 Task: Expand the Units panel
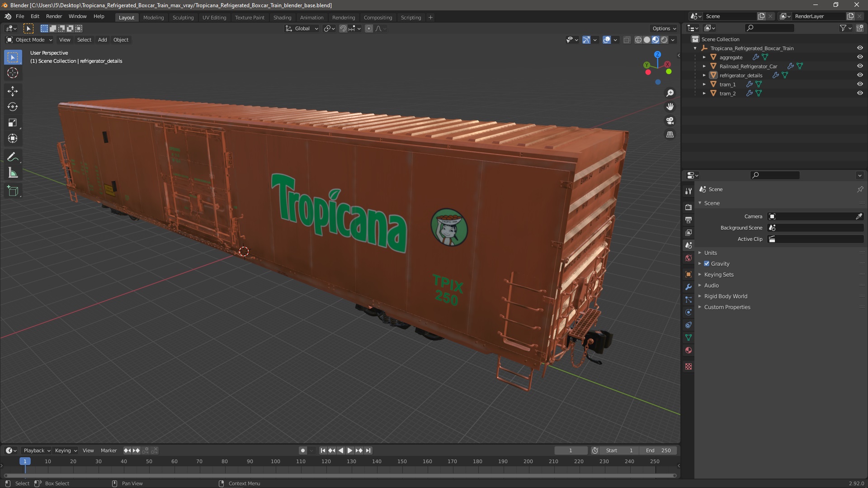[x=710, y=253]
